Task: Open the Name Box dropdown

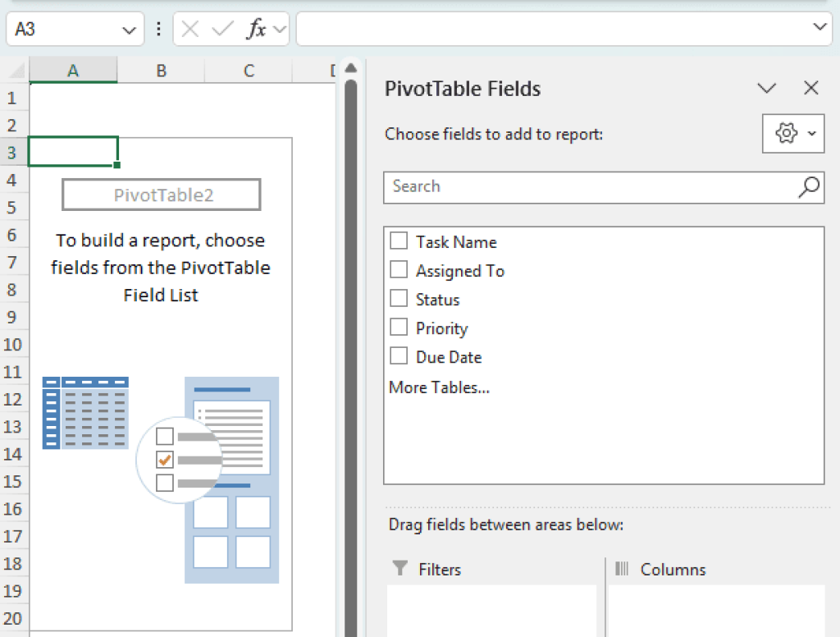Action: (130, 28)
